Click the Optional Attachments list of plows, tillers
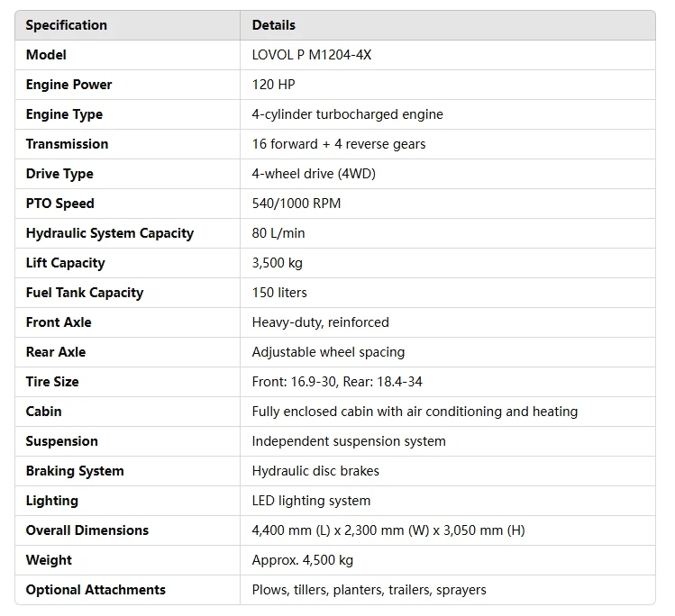Image resolution: width=675 pixels, height=616 pixels. coord(369,590)
